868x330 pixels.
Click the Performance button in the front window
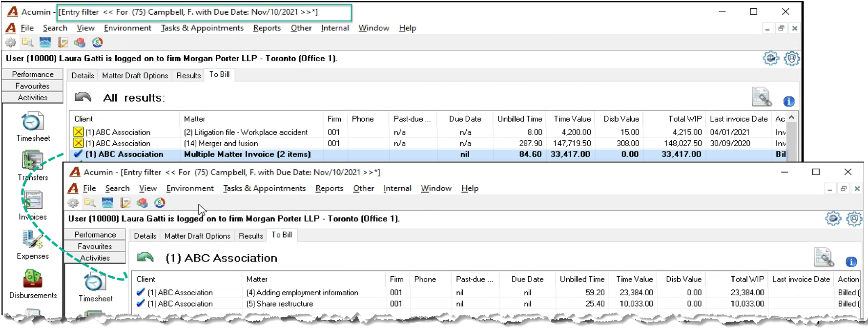point(95,235)
